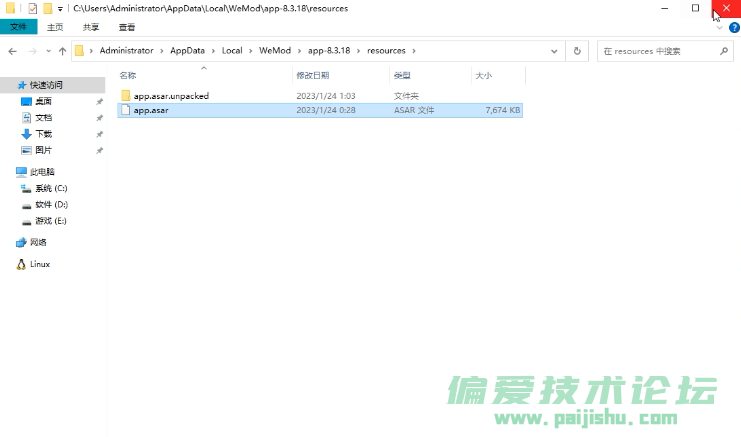Click the 下载 blue arrow icon
This screenshot has height=437, width=741.
26,134
